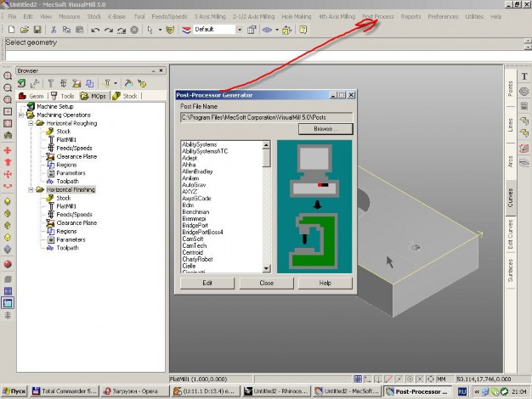Click the simulate hammer icon in Browser toolbar

click(x=128, y=83)
